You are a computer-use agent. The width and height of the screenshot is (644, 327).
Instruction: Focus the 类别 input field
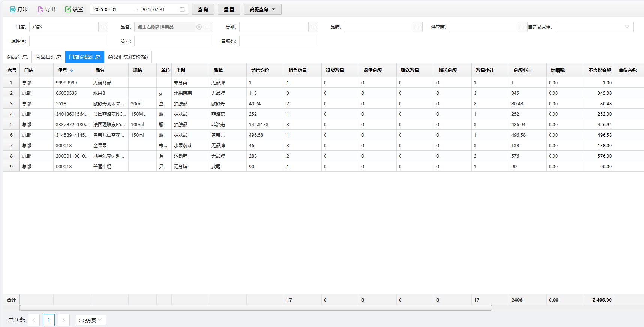(274, 27)
